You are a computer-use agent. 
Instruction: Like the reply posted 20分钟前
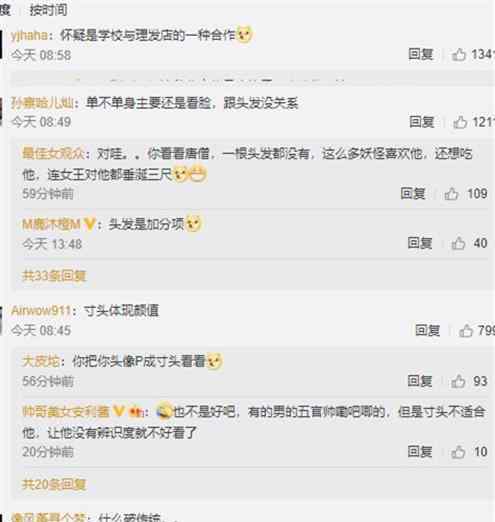click(458, 452)
